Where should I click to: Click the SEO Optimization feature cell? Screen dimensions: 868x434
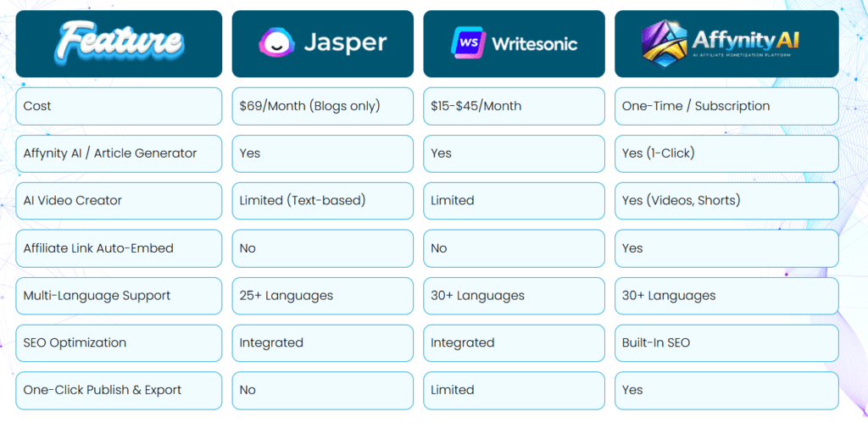click(119, 343)
